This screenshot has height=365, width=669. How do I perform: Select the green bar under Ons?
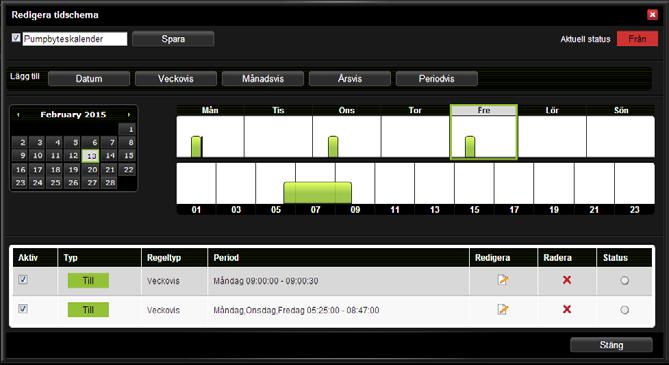[x=333, y=146]
